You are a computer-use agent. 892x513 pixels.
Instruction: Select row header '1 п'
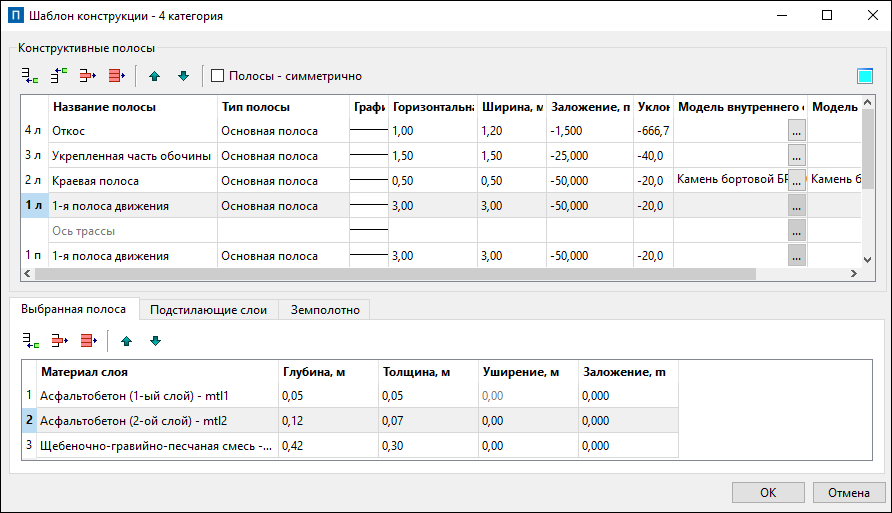[34, 255]
